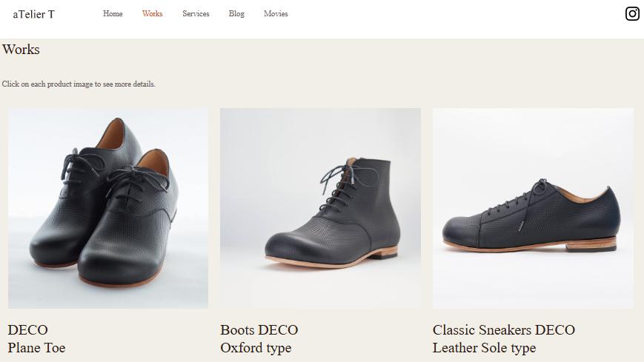Click the 'Leather Sole type' caption line
The image size is (644, 362).
click(484, 348)
